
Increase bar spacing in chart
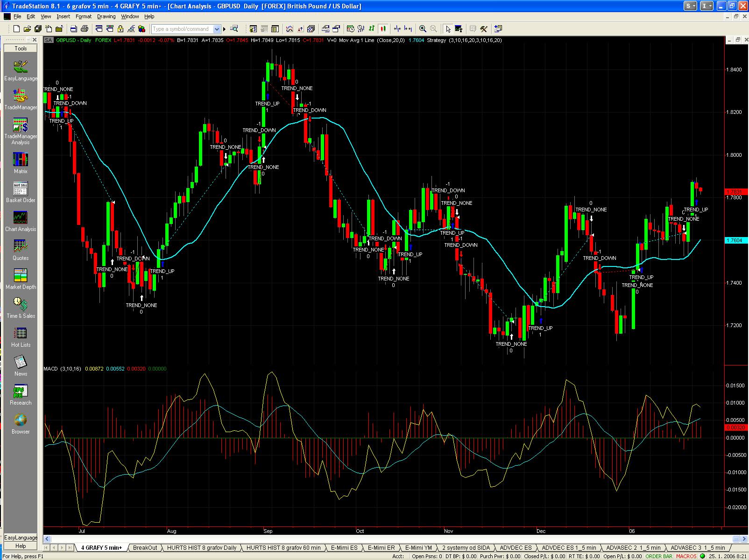click(x=408, y=29)
